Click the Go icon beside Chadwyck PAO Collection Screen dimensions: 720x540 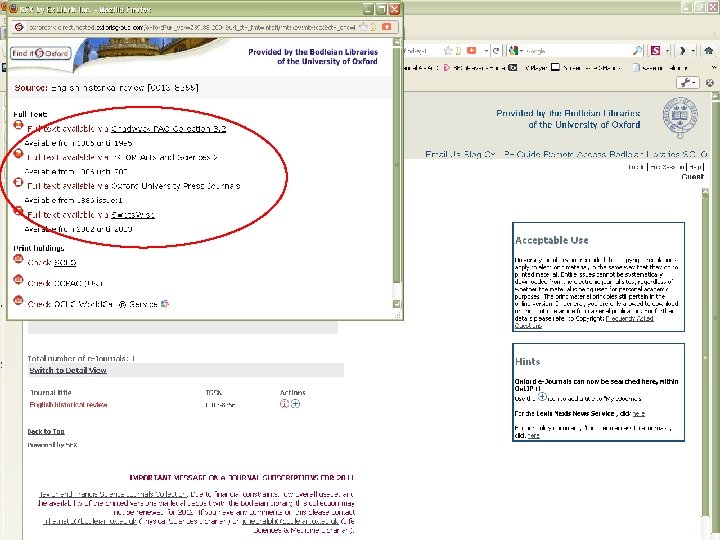(18, 125)
